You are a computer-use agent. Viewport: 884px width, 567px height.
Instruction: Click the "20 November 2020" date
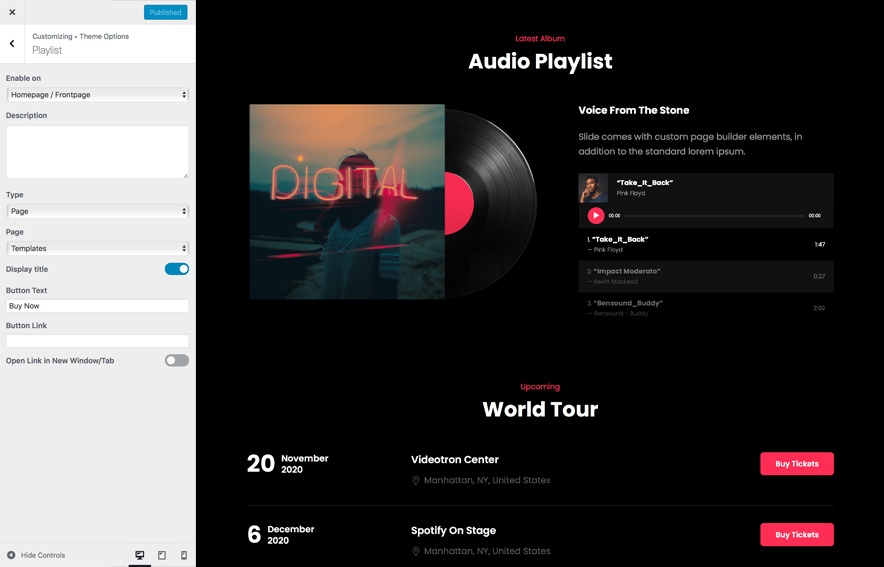tap(288, 464)
